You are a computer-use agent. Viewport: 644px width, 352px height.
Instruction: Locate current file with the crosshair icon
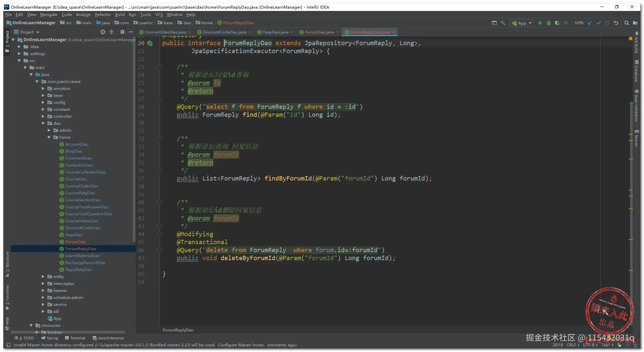[103, 32]
